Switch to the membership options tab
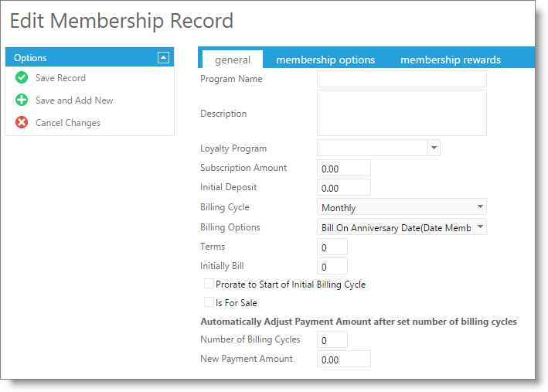548x392 pixels. tap(325, 60)
